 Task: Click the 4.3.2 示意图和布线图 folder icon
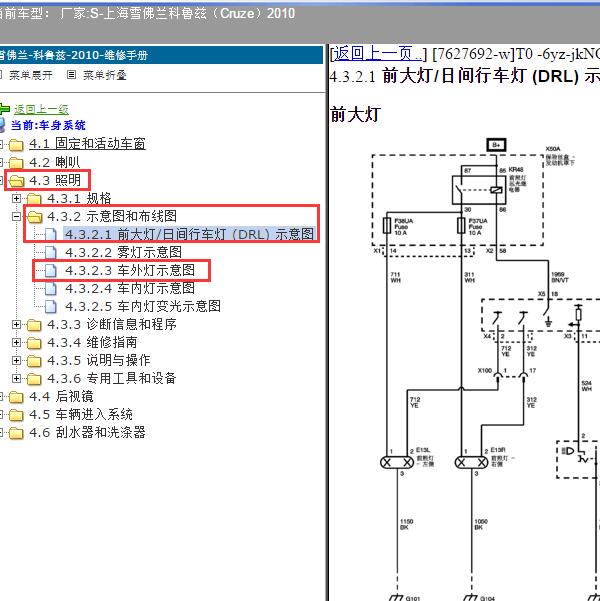tap(34, 217)
